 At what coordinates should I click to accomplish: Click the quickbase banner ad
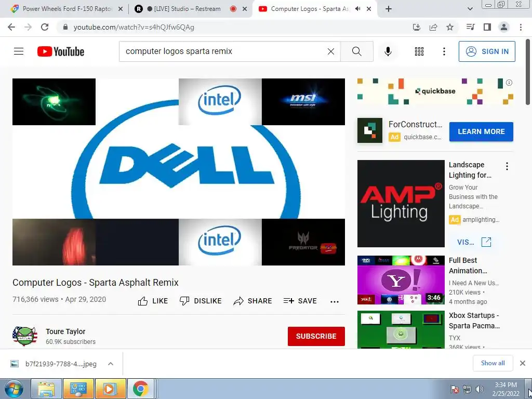pyautogui.click(x=435, y=91)
